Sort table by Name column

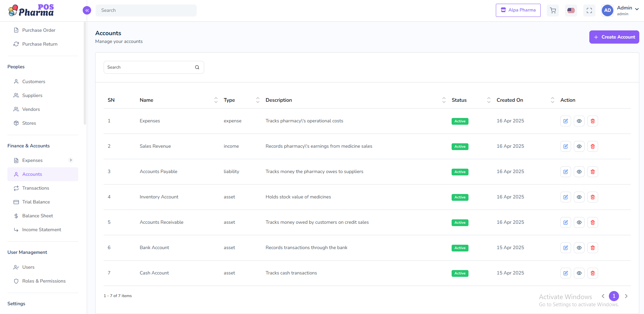click(x=216, y=100)
